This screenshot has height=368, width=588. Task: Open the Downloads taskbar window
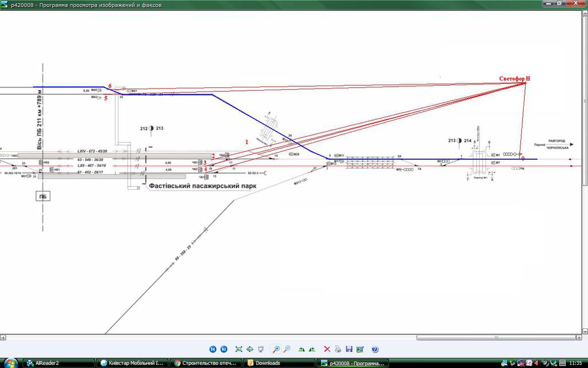pos(278,363)
